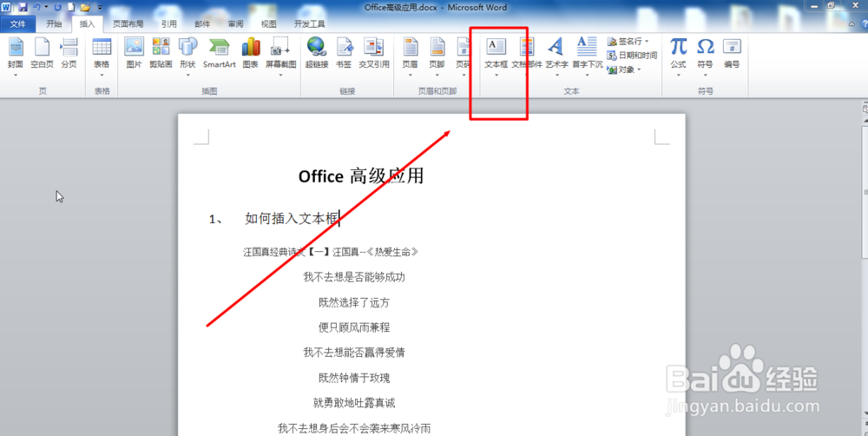
Task: Switch to the 页面布局 (Page Layout) tab
Action: 128,23
